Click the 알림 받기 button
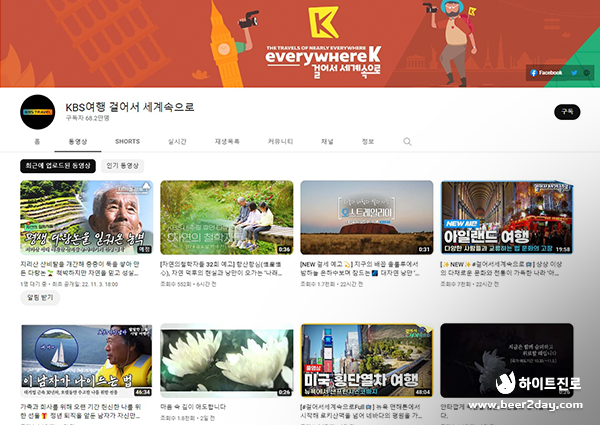 point(40,297)
